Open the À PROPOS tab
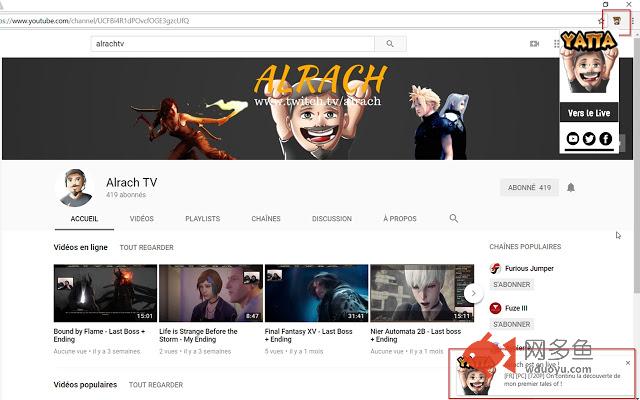The image size is (640, 400). coord(400,219)
